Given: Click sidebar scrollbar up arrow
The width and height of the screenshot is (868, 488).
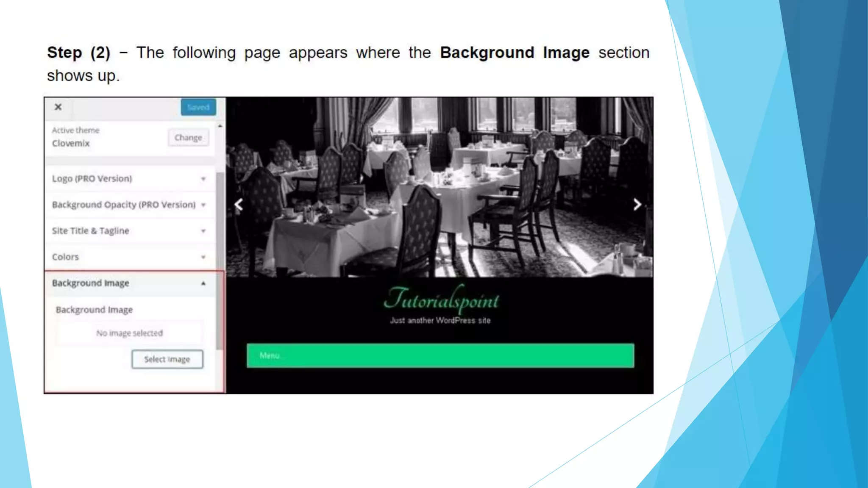Looking at the screenshot, I should click(220, 126).
